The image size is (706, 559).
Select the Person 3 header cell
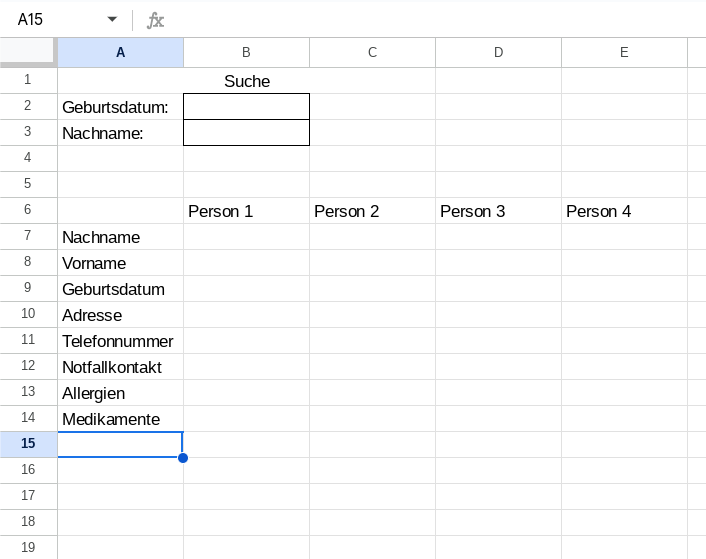click(x=498, y=211)
